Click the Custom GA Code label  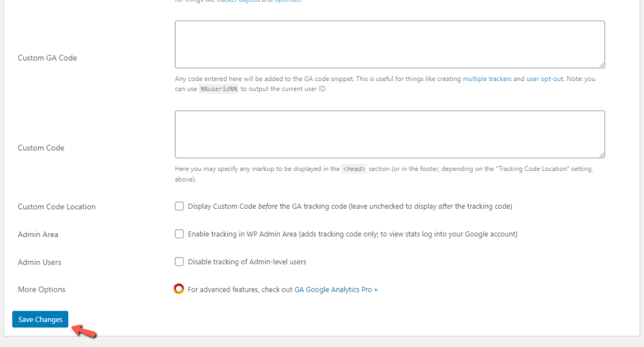tap(47, 58)
